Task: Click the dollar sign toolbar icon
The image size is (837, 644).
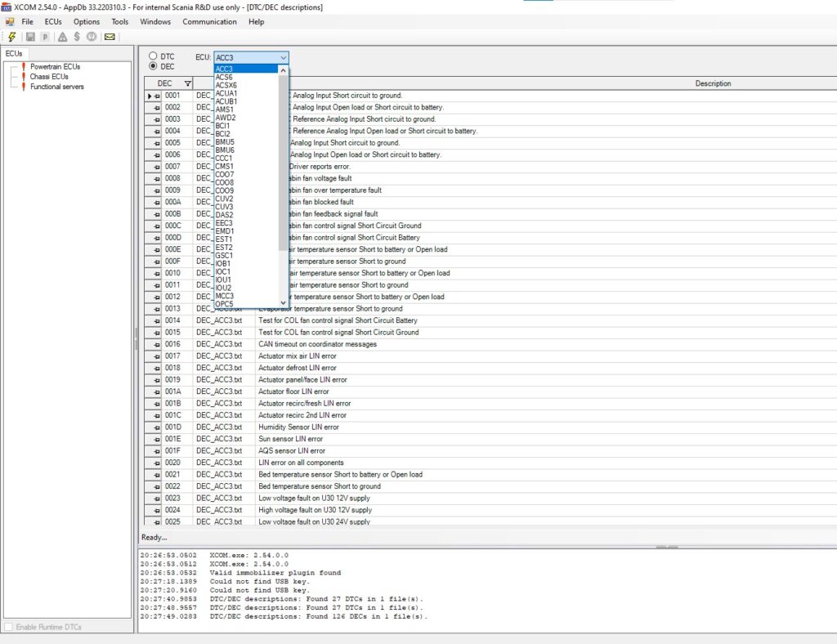Action: (x=76, y=36)
